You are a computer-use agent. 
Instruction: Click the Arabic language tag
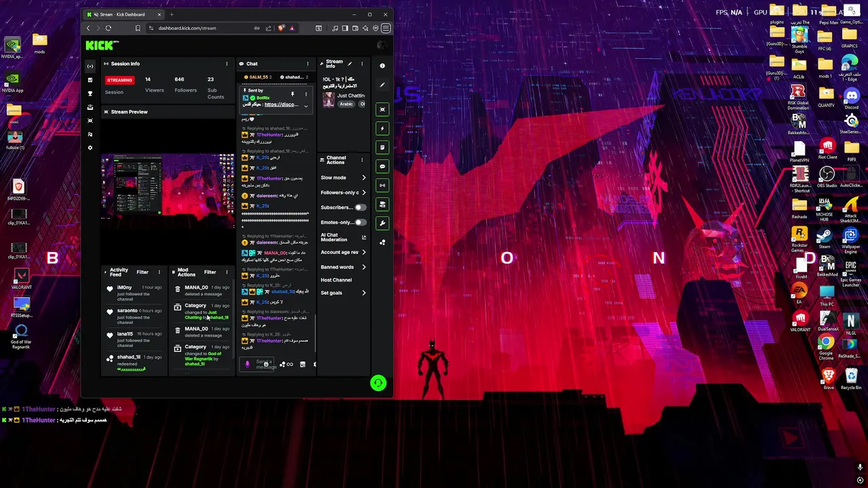pyautogui.click(x=347, y=104)
